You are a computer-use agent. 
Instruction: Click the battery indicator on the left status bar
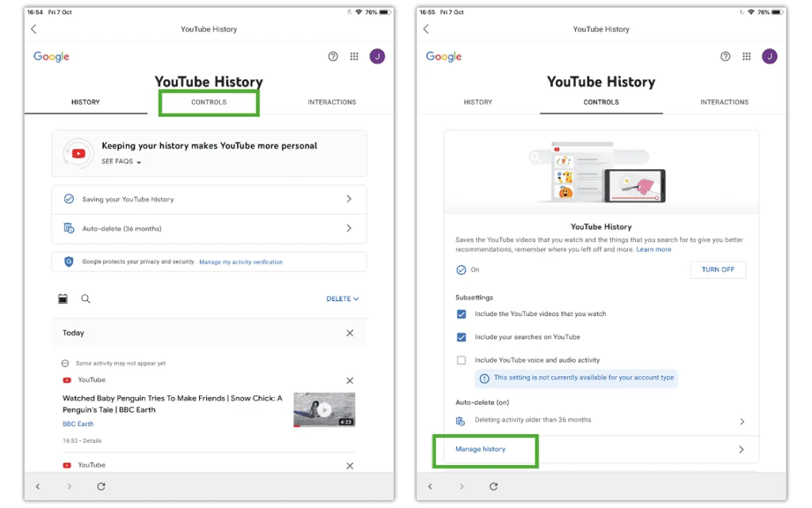coord(385,12)
